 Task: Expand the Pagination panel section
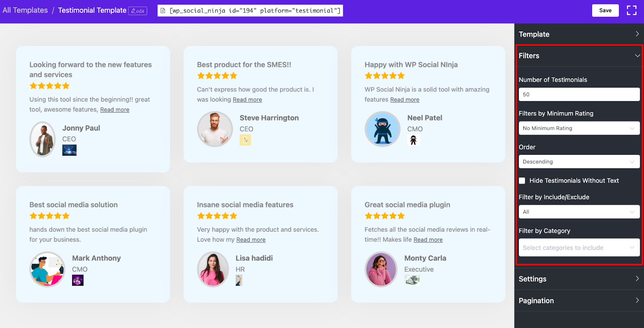579,301
